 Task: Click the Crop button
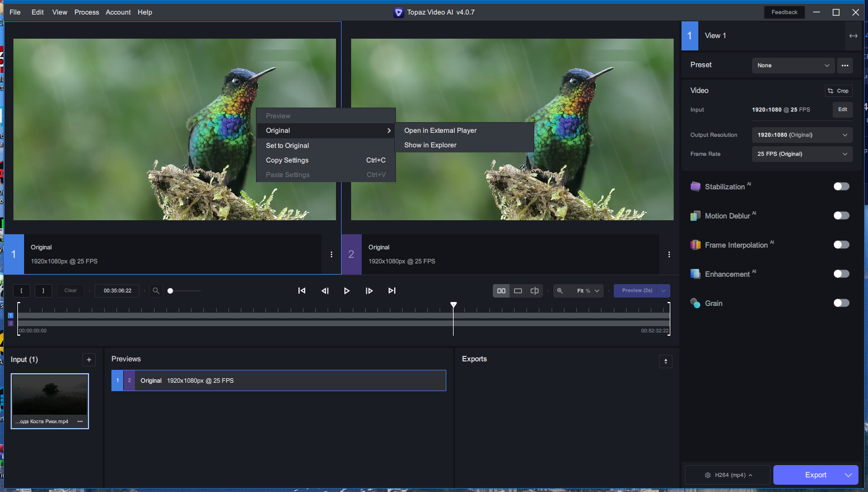[838, 91]
